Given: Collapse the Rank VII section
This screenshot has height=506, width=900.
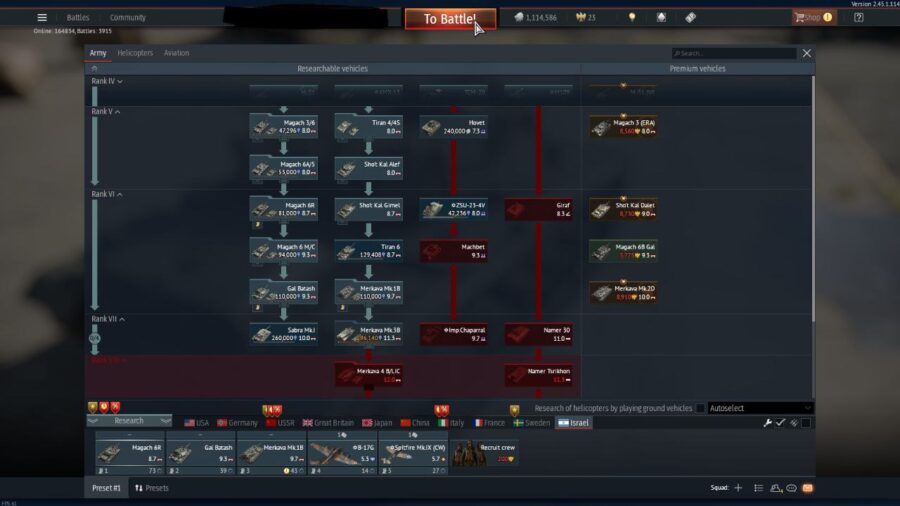Looking at the screenshot, I should tap(108, 319).
